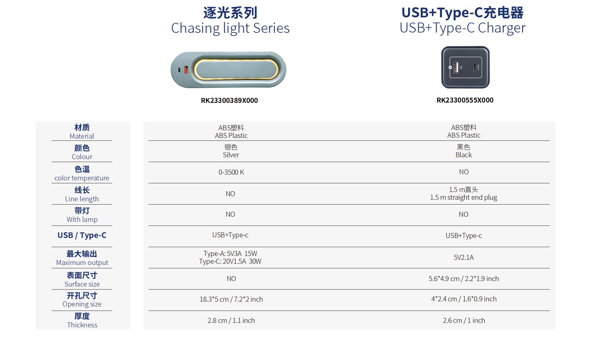Click the Line length row label

click(x=82, y=194)
